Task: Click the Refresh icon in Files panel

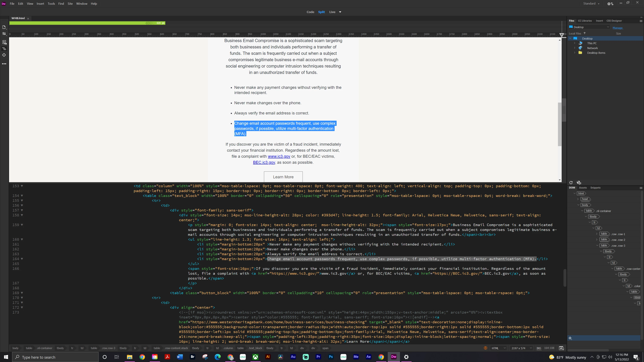Action: tap(571, 183)
